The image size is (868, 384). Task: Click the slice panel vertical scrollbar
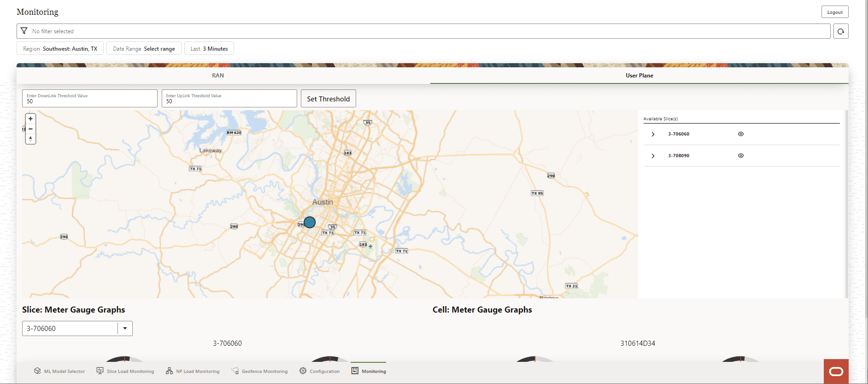coord(846,204)
